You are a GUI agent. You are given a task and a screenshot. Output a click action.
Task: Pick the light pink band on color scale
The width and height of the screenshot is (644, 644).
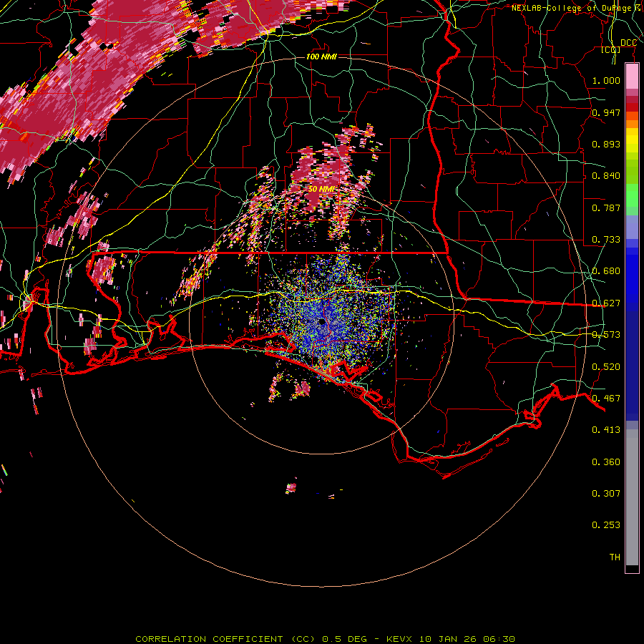point(632,76)
